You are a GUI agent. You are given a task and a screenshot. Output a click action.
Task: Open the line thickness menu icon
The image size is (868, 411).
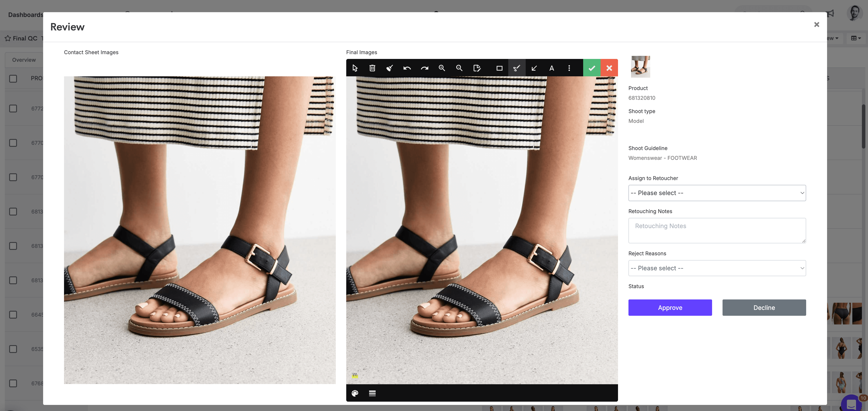tap(372, 393)
